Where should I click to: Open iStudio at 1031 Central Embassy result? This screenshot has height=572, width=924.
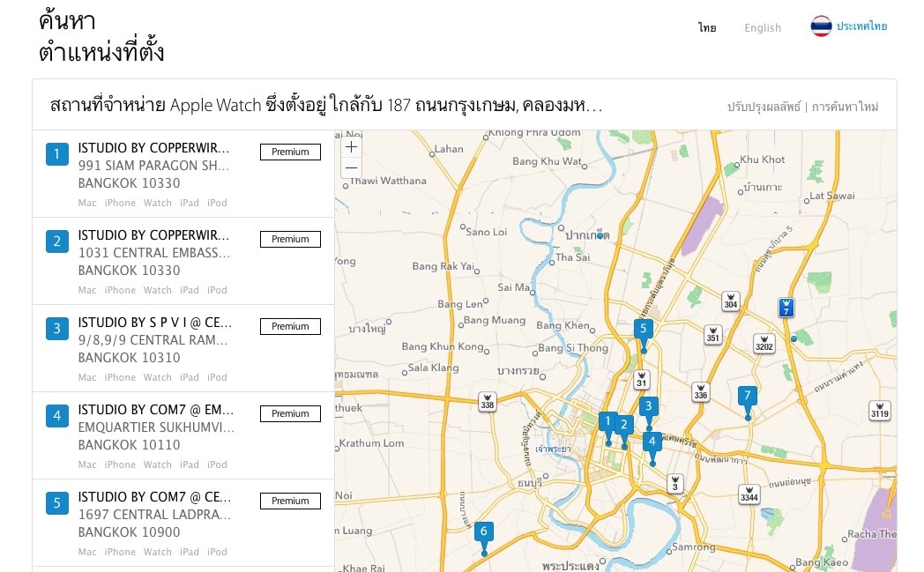pyautogui.click(x=183, y=261)
